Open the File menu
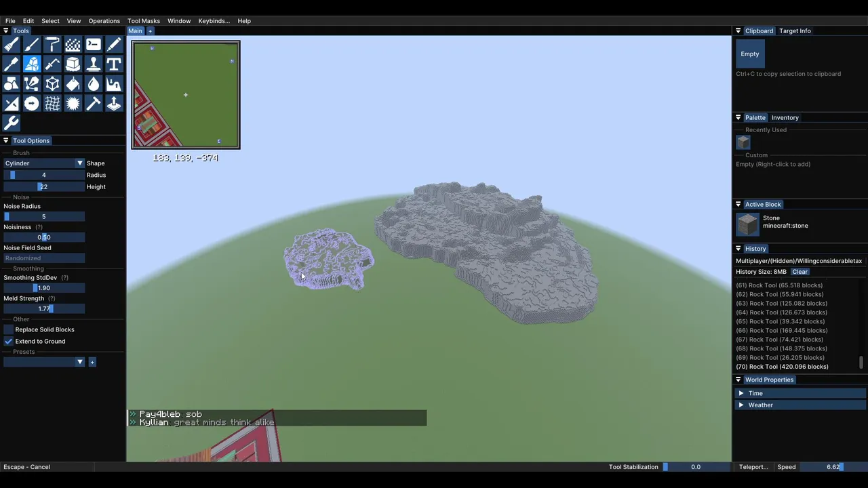The width and height of the screenshot is (868, 488). coord(10,21)
